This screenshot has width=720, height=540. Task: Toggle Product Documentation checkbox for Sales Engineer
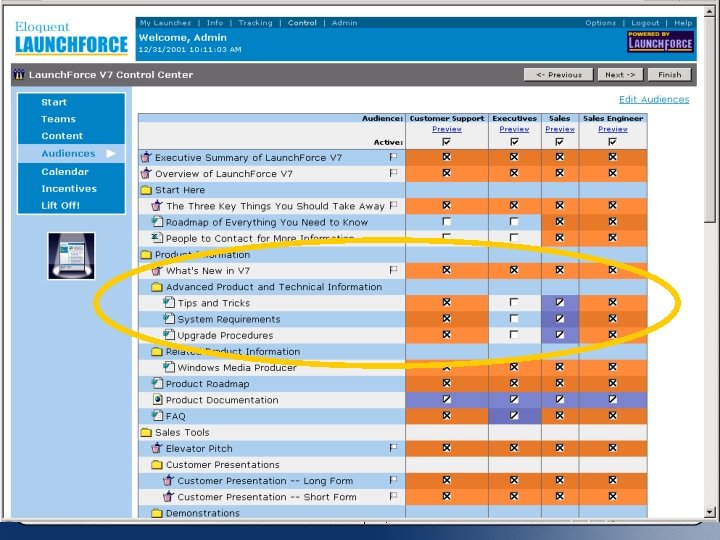(x=613, y=399)
